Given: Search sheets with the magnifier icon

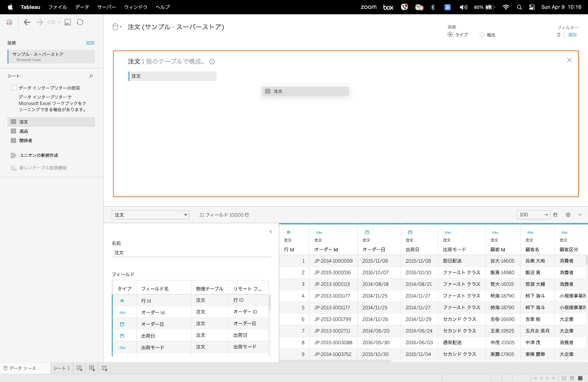Looking at the screenshot, I should coord(91,76).
